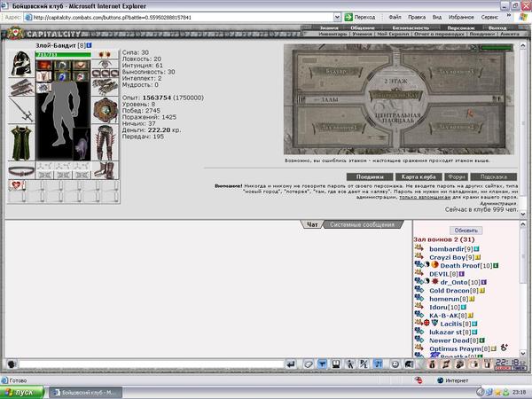532x399 pixels.
Task: Click the cat pet thumbnail
Action: [x=82, y=144]
